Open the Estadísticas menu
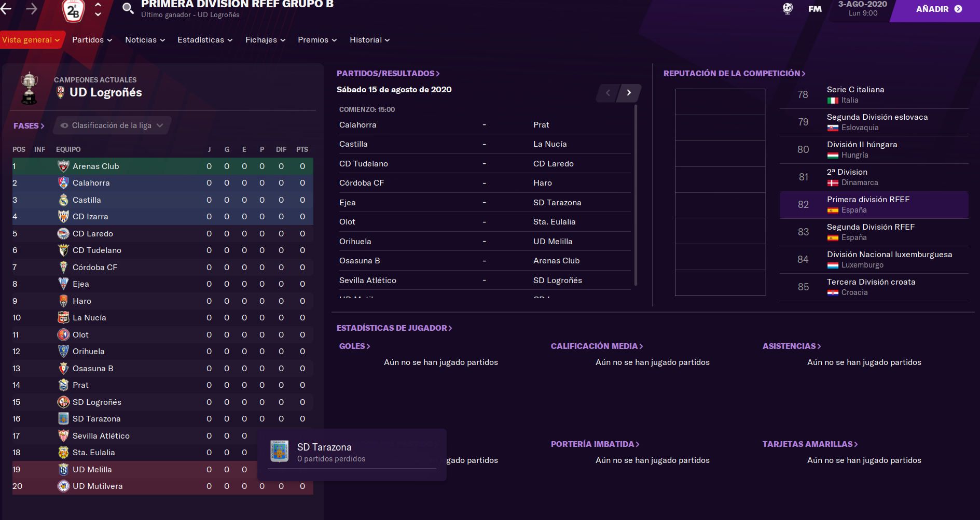Viewport: 980px width, 520px height. click(205, 40)
